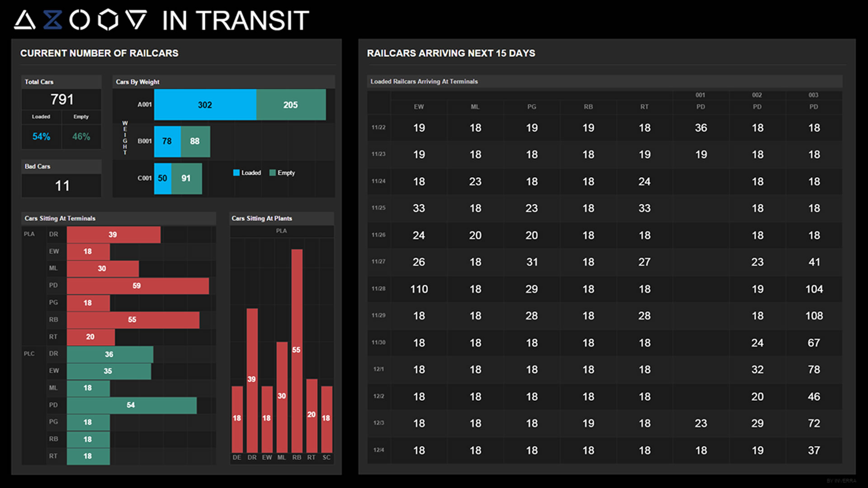Select the PLA DR terminal bar 39

pos(113,235)
